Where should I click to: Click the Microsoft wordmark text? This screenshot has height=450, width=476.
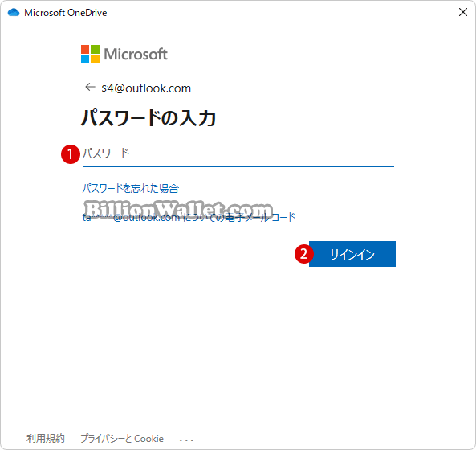(x=136, y=54)
